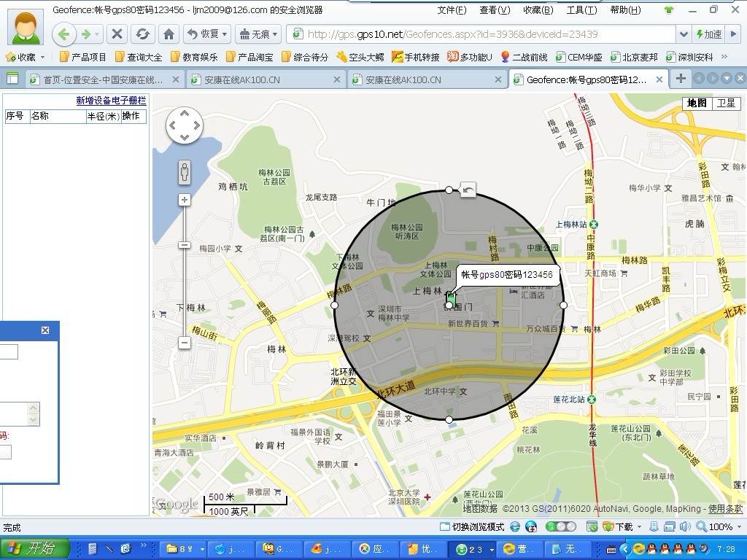
Task: Open the skin (green T-shirt) icon
Action: coord(669,10)
